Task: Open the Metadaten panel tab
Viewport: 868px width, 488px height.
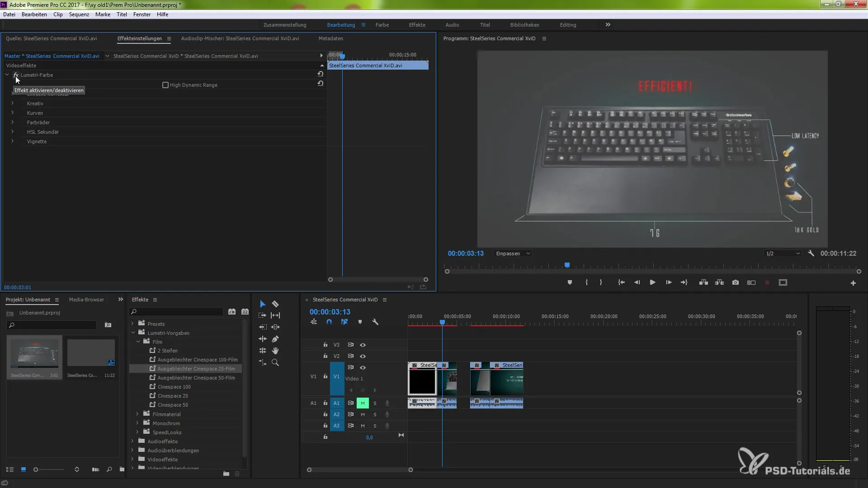Action: click(x=330, y=38)
